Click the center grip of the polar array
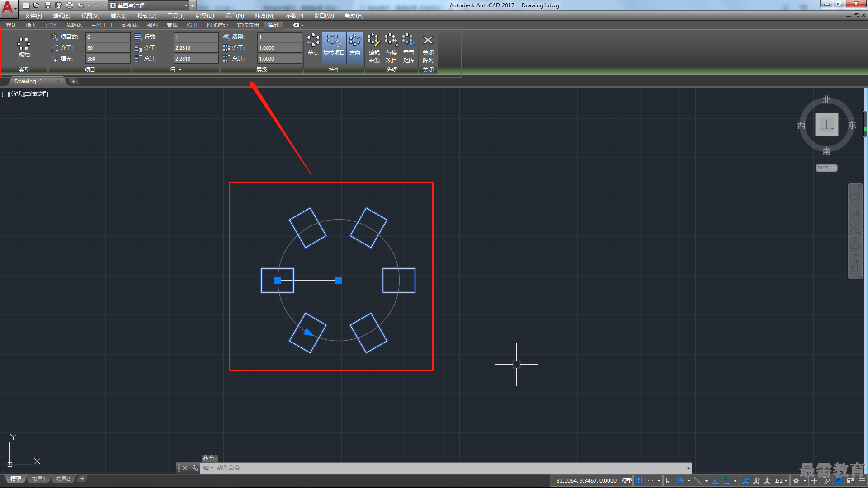The height and width of the screenshot is (488, 868). pos(338,280)
